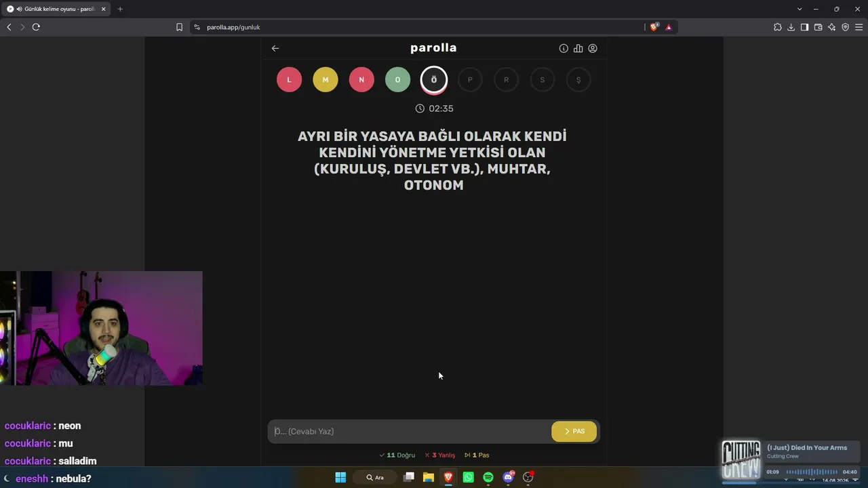868x488 pixels.
Task: Open the browser hamburger menu
Action: tap(859, 27)
